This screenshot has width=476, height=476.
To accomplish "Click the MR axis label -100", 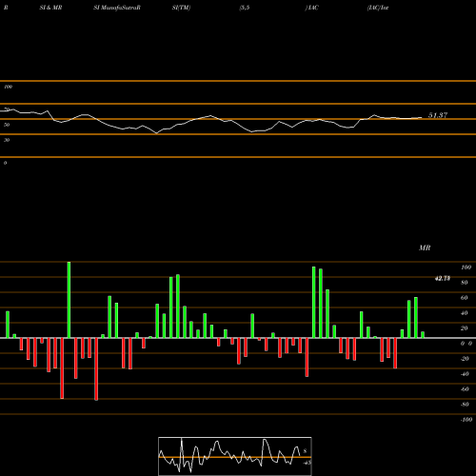I will pos(466,420).
